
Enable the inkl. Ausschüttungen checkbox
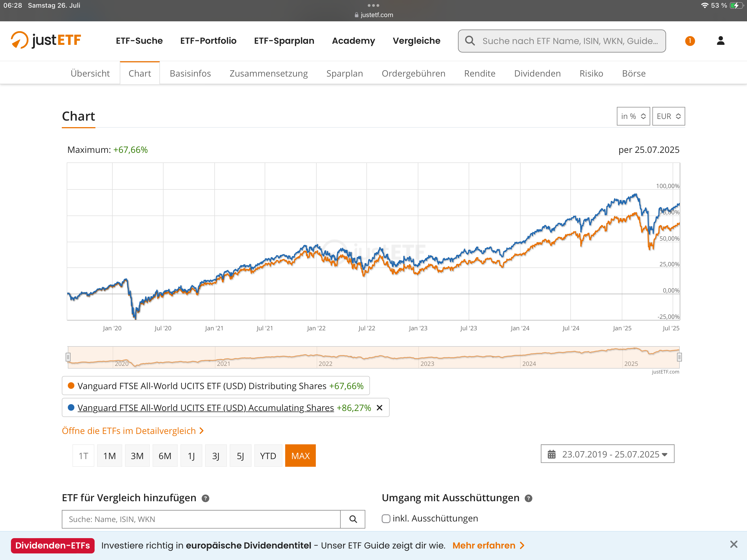tap(386, 518)
